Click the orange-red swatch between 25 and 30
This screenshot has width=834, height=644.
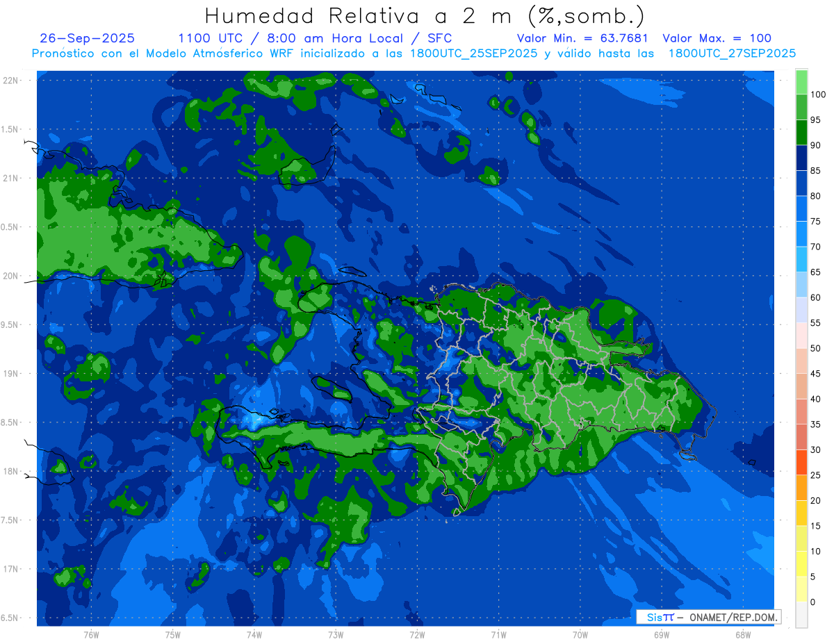click(801, 462)
